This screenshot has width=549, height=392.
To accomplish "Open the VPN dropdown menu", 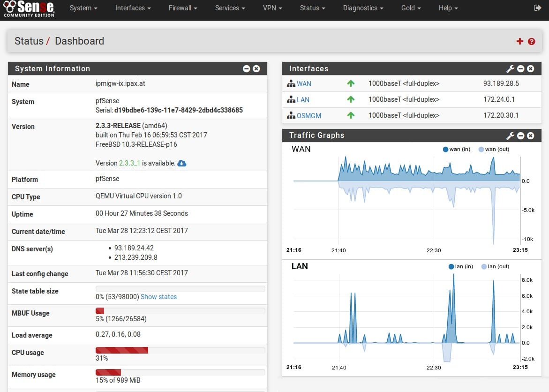I will (272, 8).
